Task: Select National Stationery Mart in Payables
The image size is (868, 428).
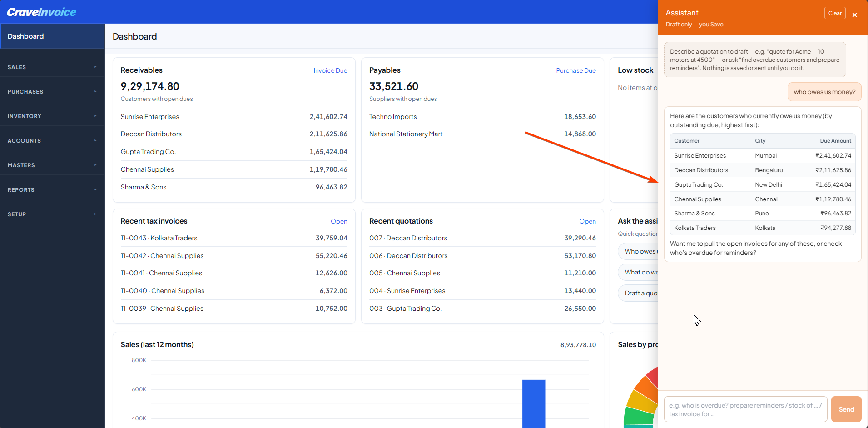Action: pyautogui.click(x=482, y=134)
